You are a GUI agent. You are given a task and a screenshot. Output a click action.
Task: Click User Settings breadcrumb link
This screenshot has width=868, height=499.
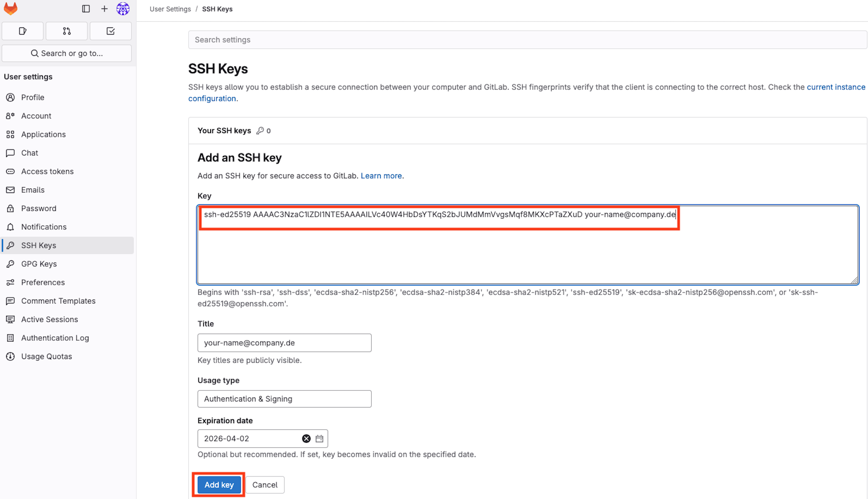click(x=170, y=9)
